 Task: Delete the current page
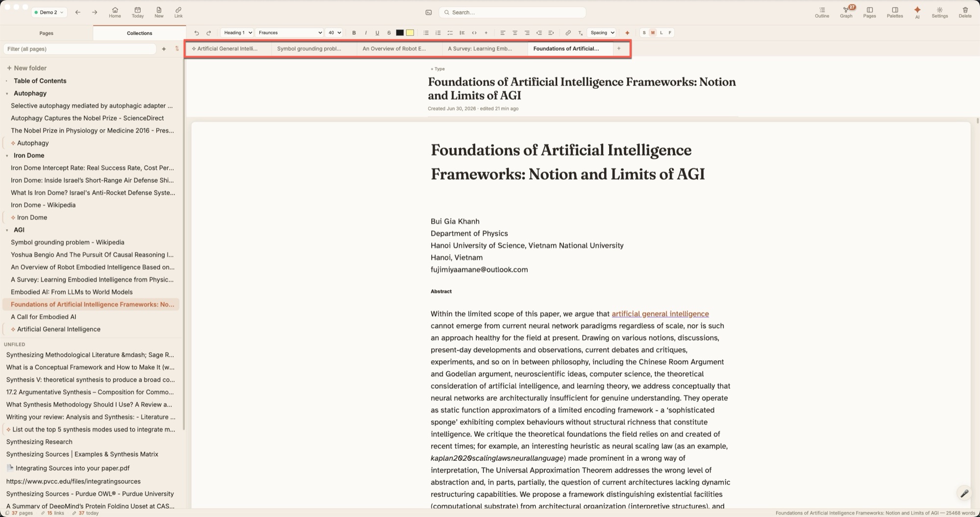tap(965, 12)
